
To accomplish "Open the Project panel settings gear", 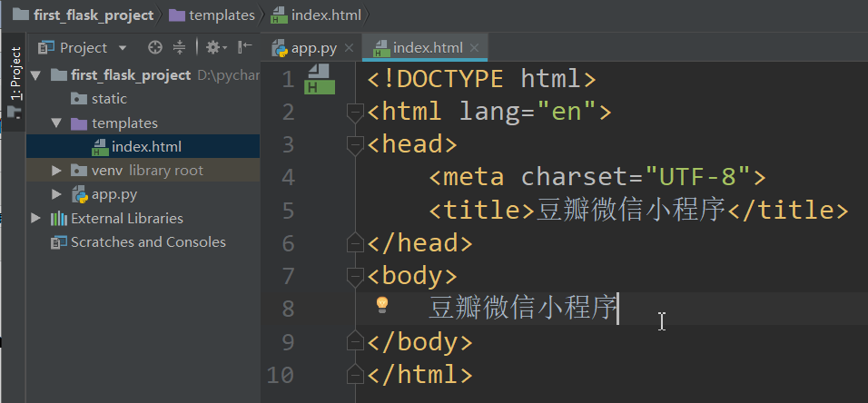I will 213,47.
